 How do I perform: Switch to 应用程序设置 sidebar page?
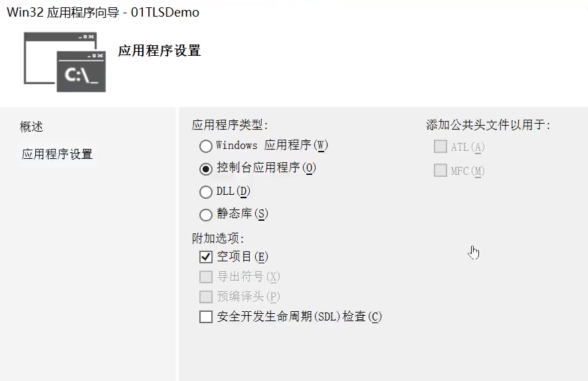(x=57, y=154)
